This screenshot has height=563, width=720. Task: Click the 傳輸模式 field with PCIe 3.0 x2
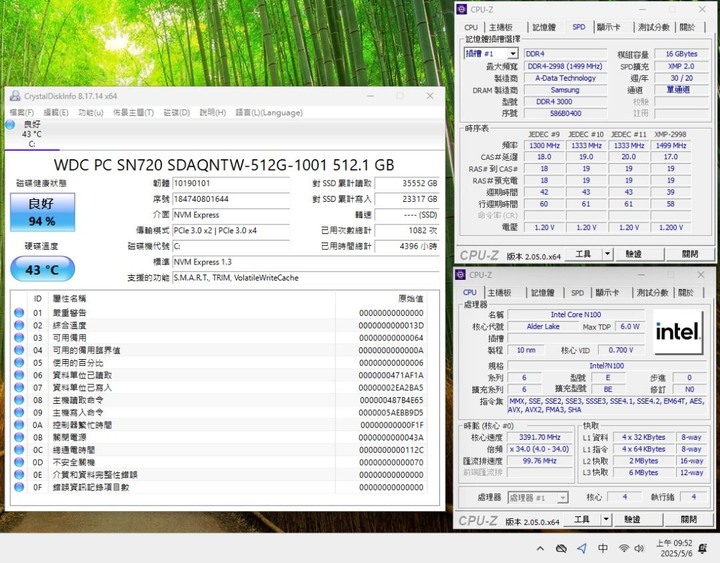[x=231, y=231]
